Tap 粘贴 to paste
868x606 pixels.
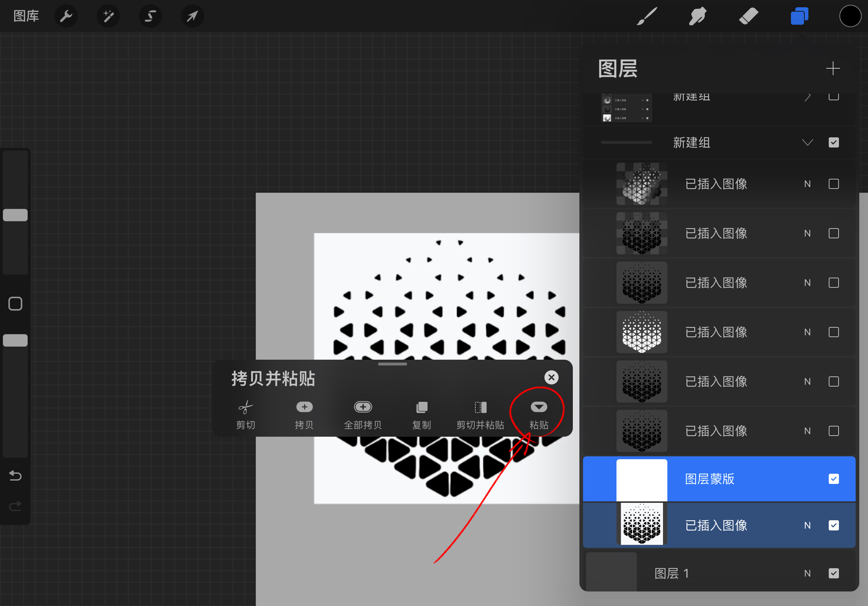pyautogui.click(x=538, y=414)
